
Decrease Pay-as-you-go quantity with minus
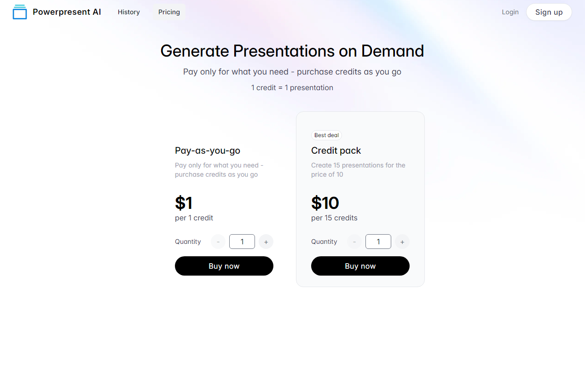coord(218,242)
